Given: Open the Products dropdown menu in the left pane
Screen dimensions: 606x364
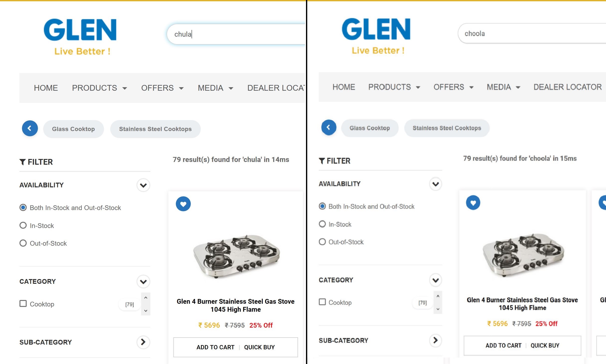Looking at the screenshot, I should tap(99, 88).
